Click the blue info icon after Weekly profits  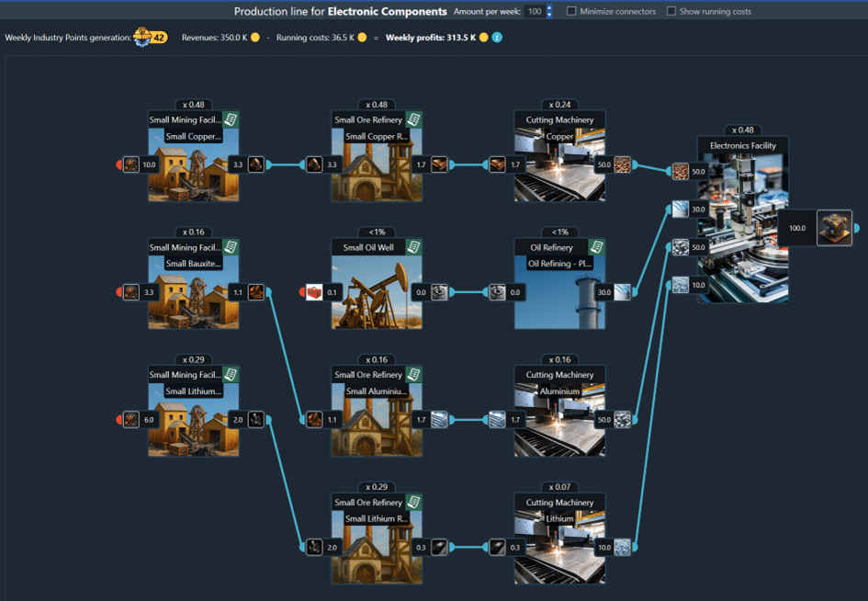497,38
